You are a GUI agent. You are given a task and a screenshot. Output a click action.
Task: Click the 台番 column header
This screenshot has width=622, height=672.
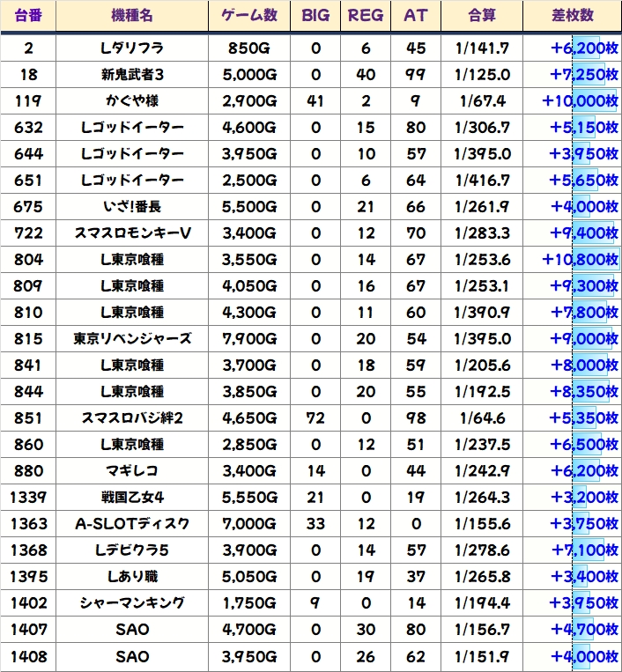(28, 16)
